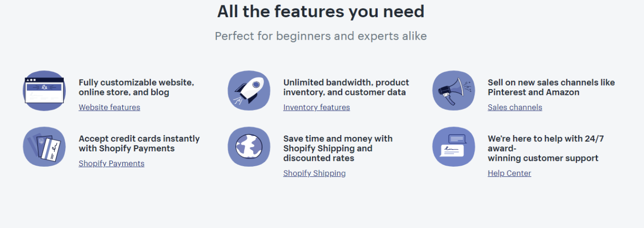The width and height of the screenshot is (644, 228).
Task: Click the credit cards payment icon
Action: pos(44,147)
